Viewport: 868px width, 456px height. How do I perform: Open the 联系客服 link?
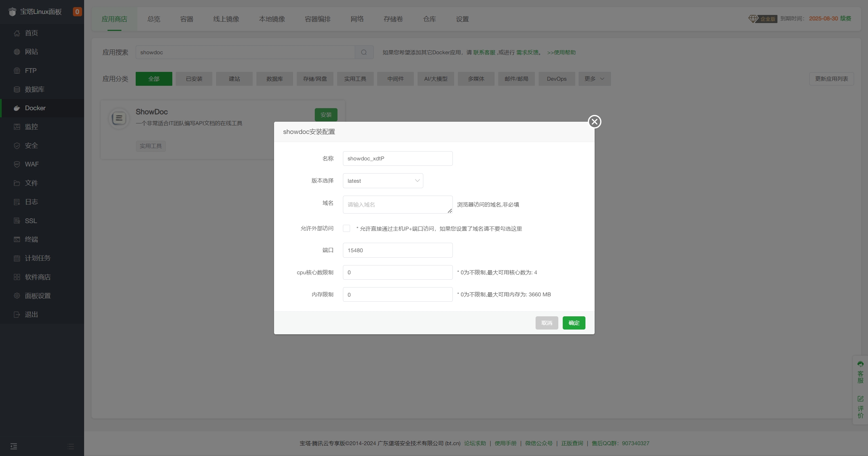tap(484, 52)
